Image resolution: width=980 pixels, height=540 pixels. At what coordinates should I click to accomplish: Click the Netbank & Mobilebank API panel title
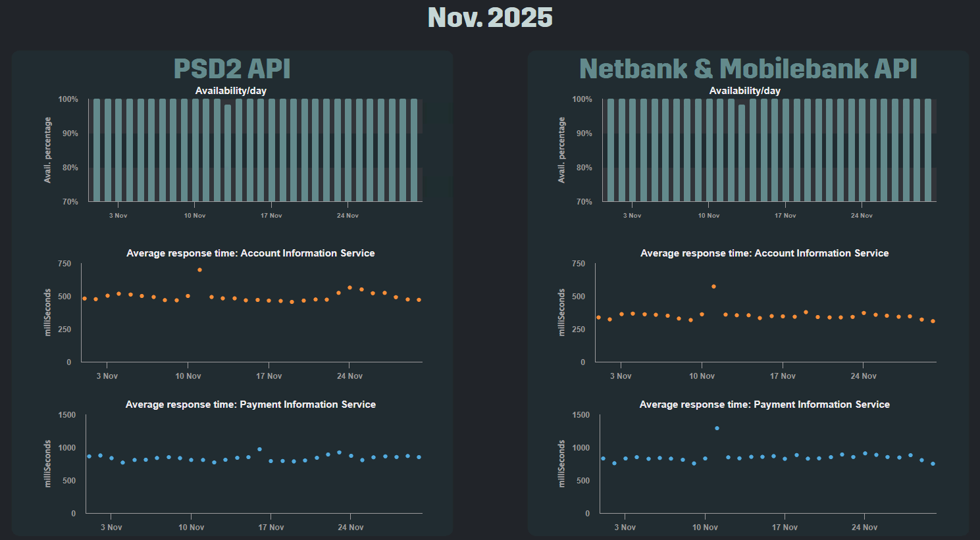[x=748, y=69]
